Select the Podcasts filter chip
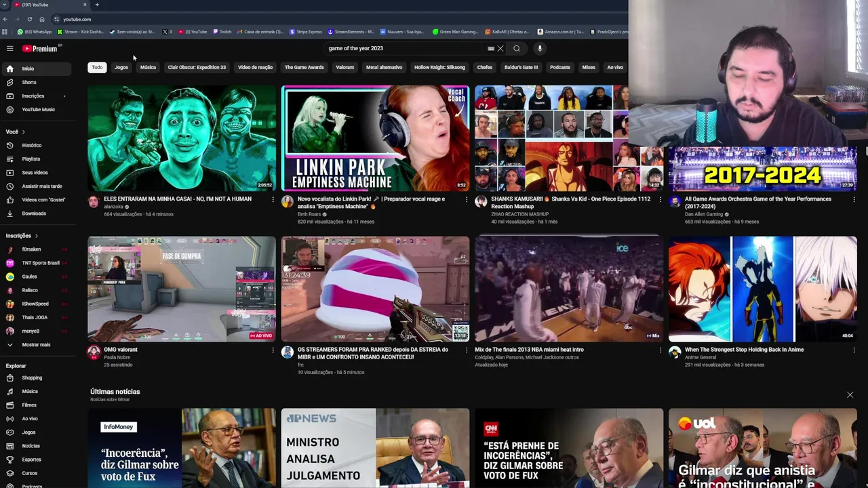868x488 pixels. pos(560,67)
